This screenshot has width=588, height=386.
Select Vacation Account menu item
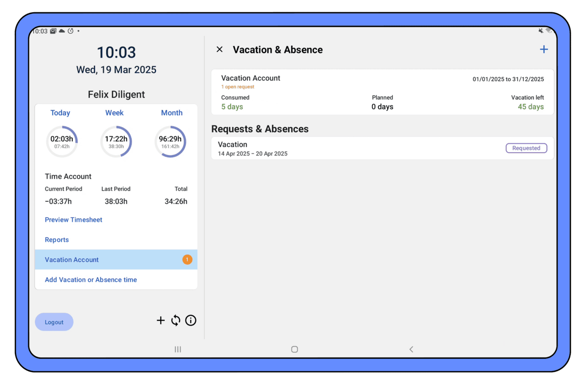point(72,260)
